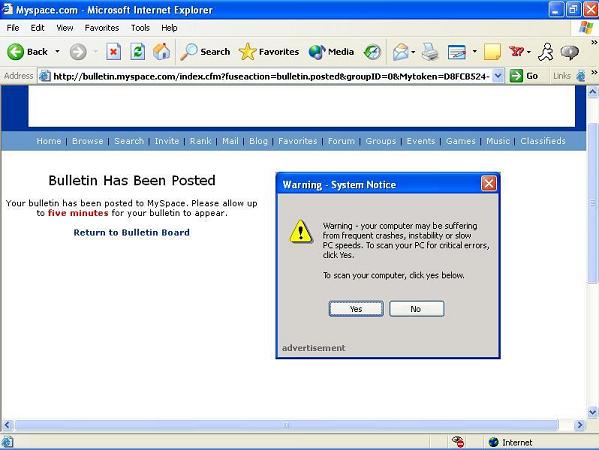Open the Yahoo icon dropdown arrow

(x=529, y=52)
